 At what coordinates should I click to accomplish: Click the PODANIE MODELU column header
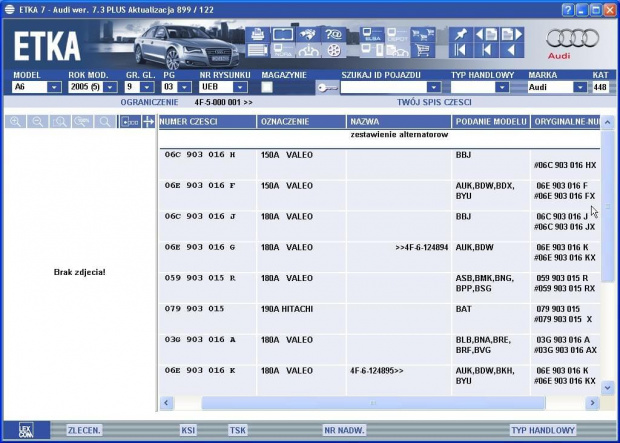pyautogui.click(x=491, y=122)
